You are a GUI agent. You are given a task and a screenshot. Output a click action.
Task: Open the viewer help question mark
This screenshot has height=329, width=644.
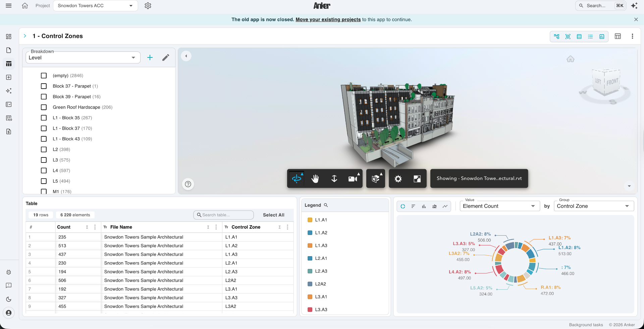click(x=188, y=184)
